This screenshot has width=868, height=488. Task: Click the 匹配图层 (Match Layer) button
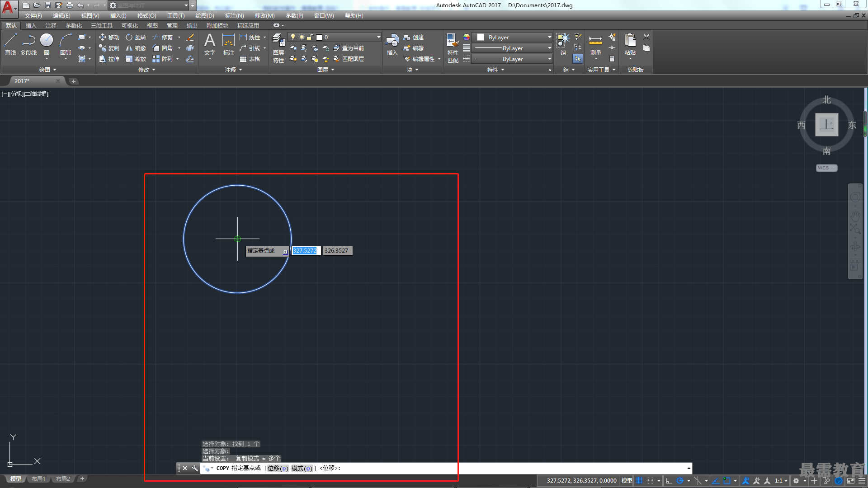(349, 59)
